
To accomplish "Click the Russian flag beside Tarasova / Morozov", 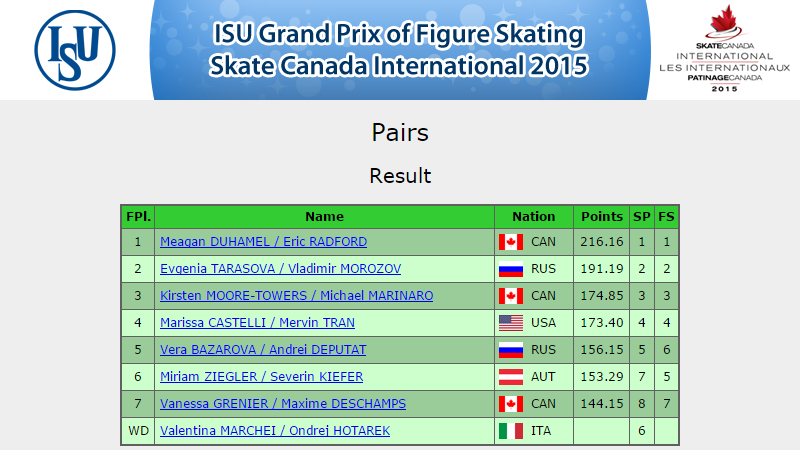I will coord(511,269).
